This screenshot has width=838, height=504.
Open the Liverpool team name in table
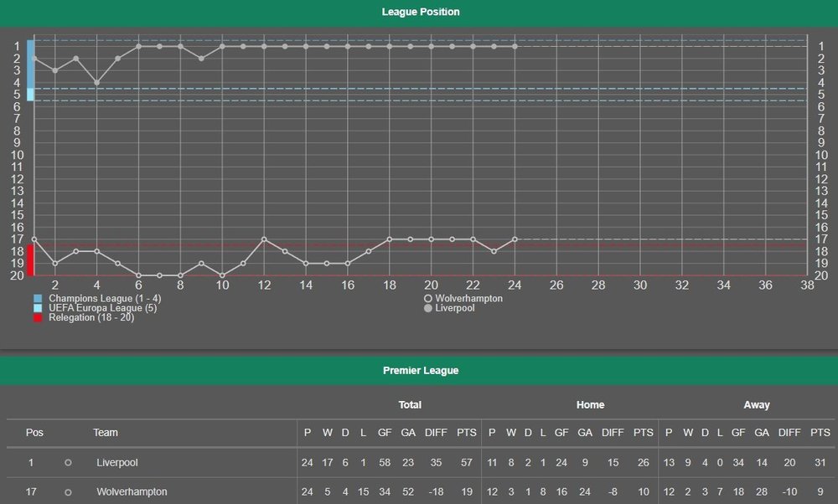click(x=117, y=463)
